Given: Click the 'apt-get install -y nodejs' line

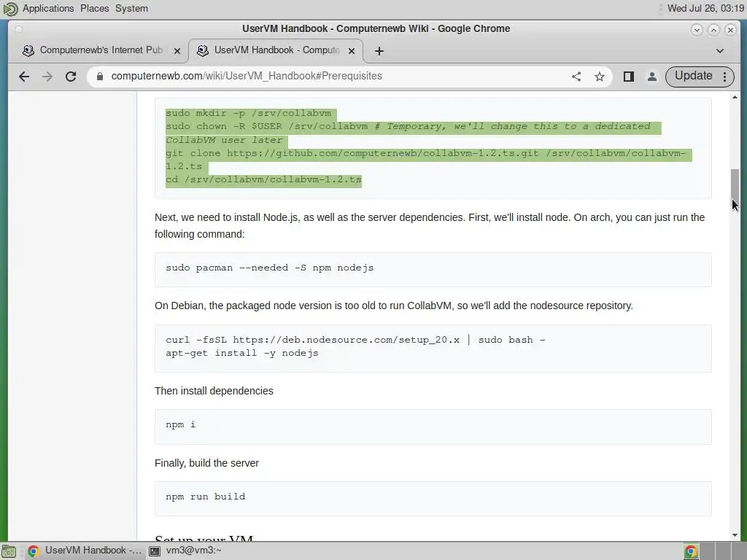Looking at the screenshot, I should (x=242, y=353).
